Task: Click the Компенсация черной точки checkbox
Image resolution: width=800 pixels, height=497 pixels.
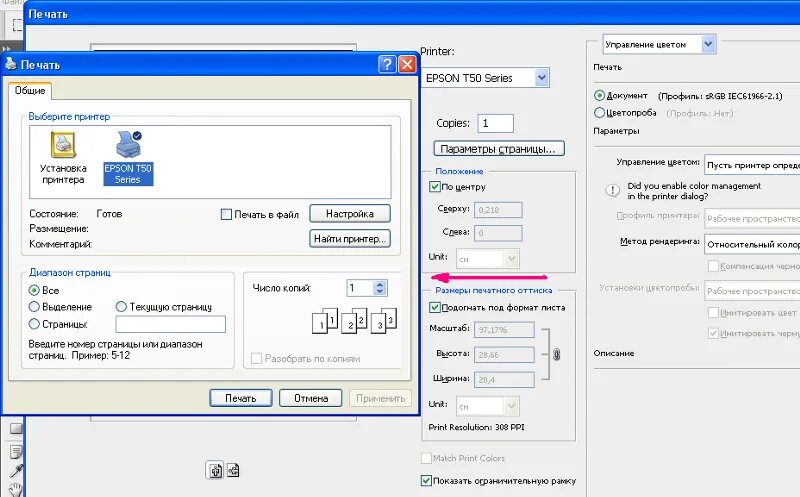Action: point(713,266)
